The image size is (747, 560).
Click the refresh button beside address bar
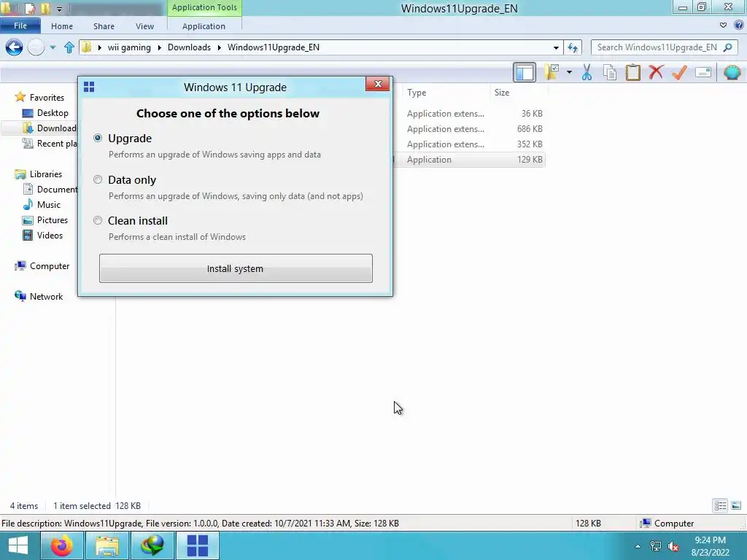click(x=573, y=47)
